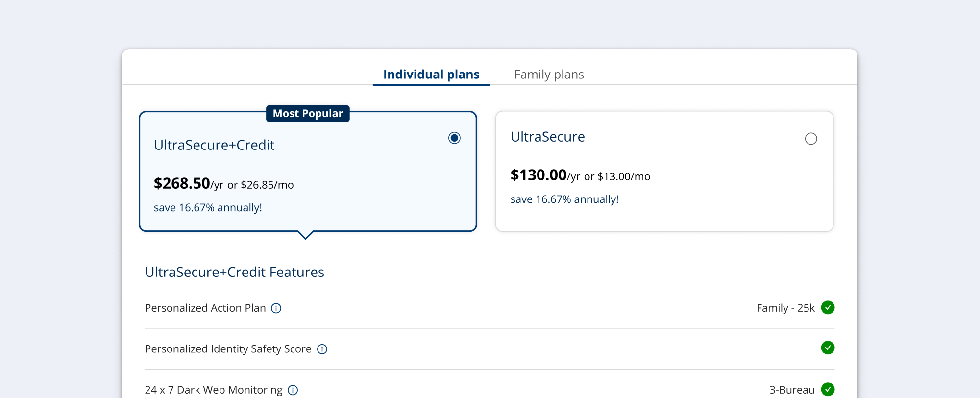Open the Family plans tab
The image size is (980, 398).
549,75
